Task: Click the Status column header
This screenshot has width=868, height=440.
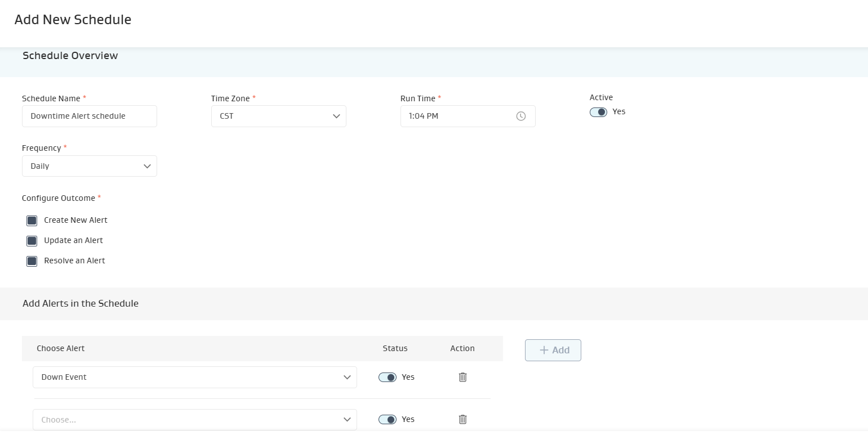Action: (395, 348)
